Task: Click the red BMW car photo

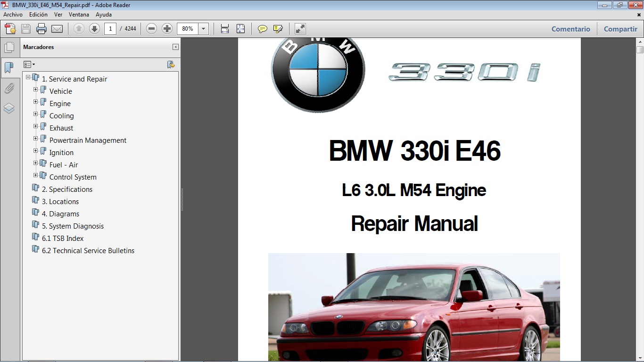Action: tap(414, 307)
